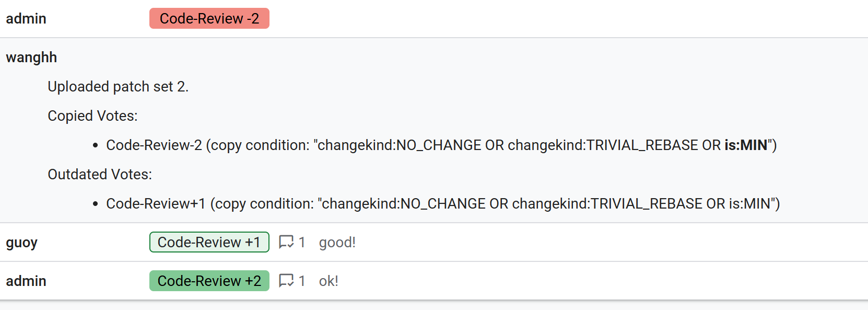Open admin's "ok!" comment message
Screen dimensions: 868x310
[x=329, y=281]
